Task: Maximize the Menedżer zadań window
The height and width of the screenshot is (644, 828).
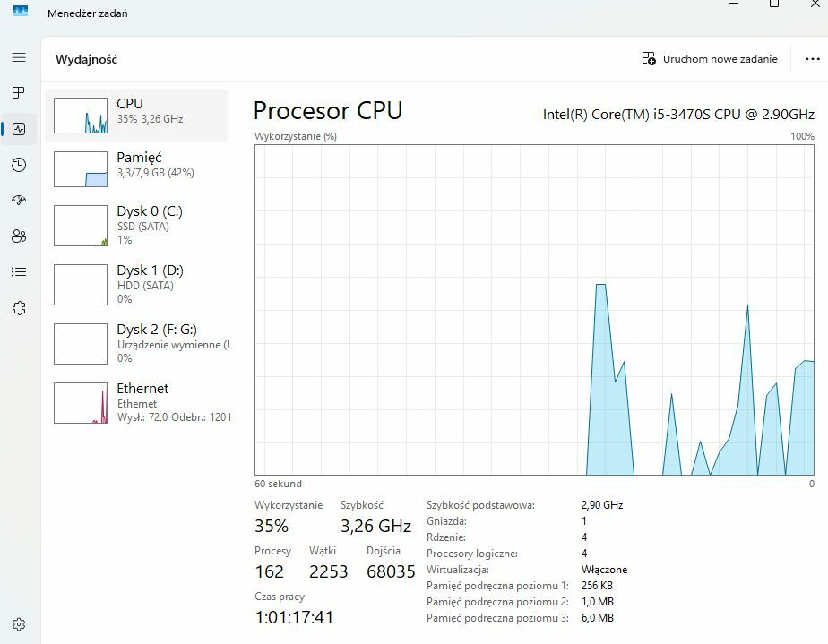Action: click(x=774, y=4)
